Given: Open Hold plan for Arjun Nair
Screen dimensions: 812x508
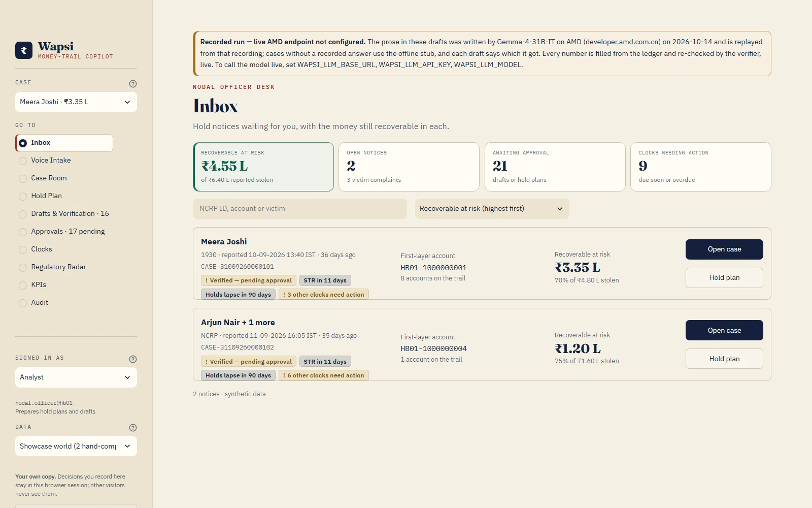Looking at the screenshot, I should [724, 359].
